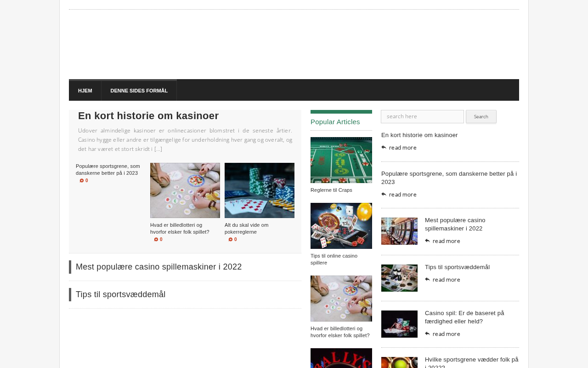Screen dimensions: 588x368
Task: Open 'Reglerne til Craps' article
Action: pos(331,190)
